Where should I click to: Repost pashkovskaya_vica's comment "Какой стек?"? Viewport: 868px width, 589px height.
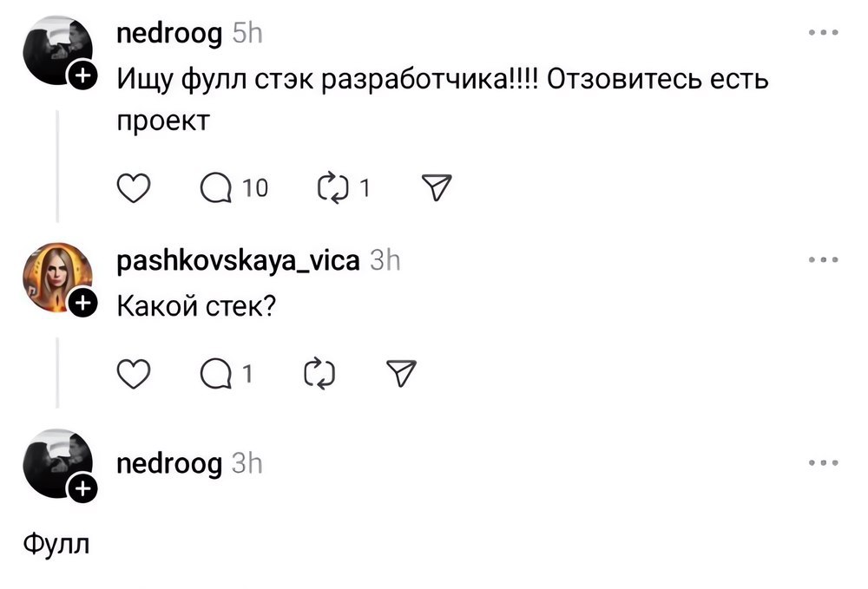click(319, 373)
